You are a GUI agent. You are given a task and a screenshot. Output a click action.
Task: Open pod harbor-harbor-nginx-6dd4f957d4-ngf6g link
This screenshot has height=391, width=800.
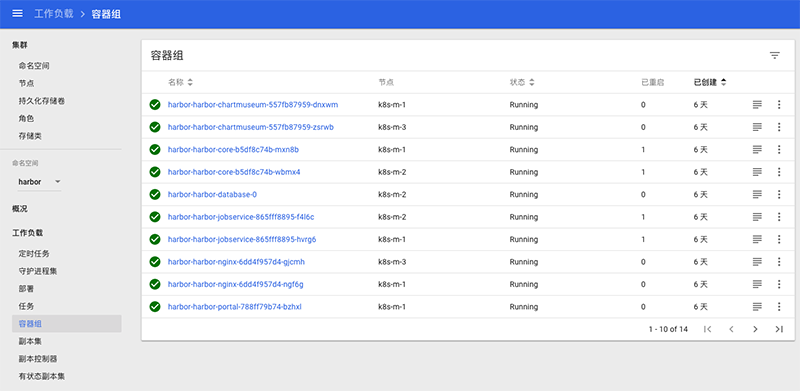[236, 284]
